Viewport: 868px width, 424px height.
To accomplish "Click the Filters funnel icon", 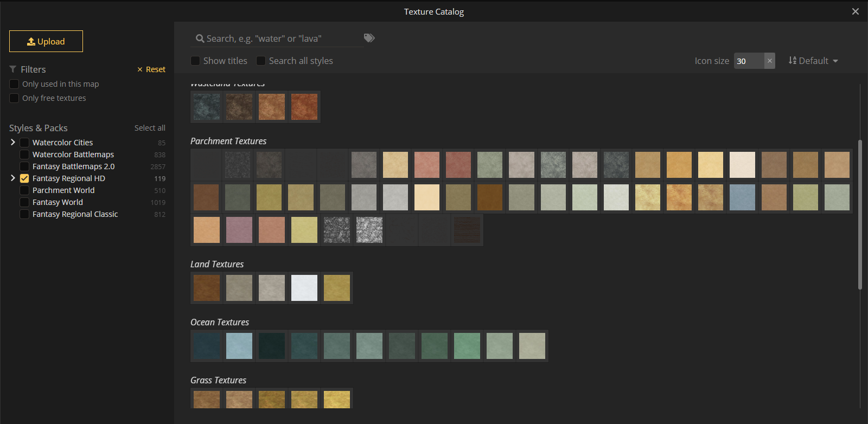I will pyautogui.click(x=13, y=69).
